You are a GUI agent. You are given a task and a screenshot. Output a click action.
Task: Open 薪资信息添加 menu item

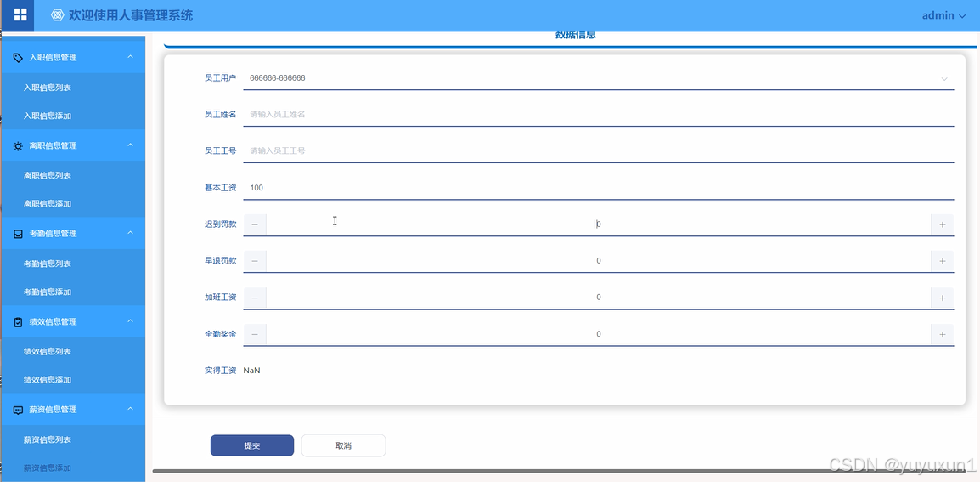(x=48, y=468)
